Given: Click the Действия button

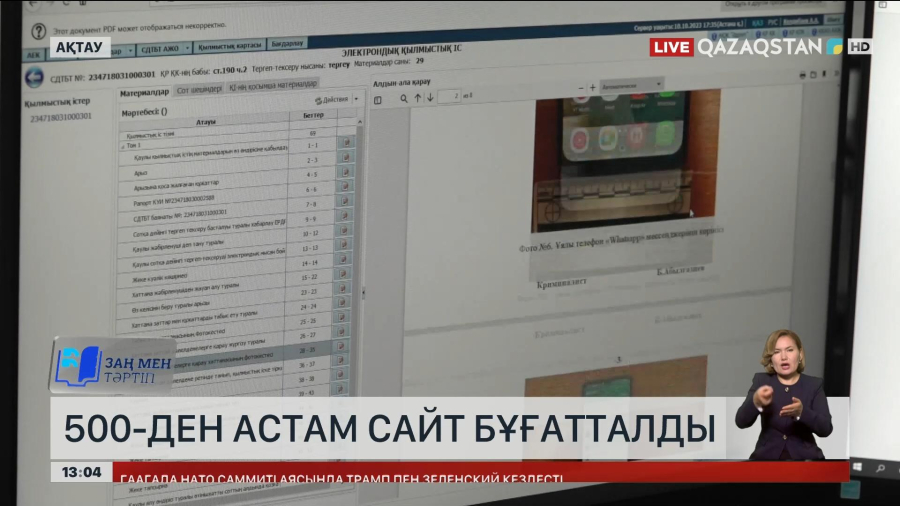Looking at the screenshot, I should point(332,100).
